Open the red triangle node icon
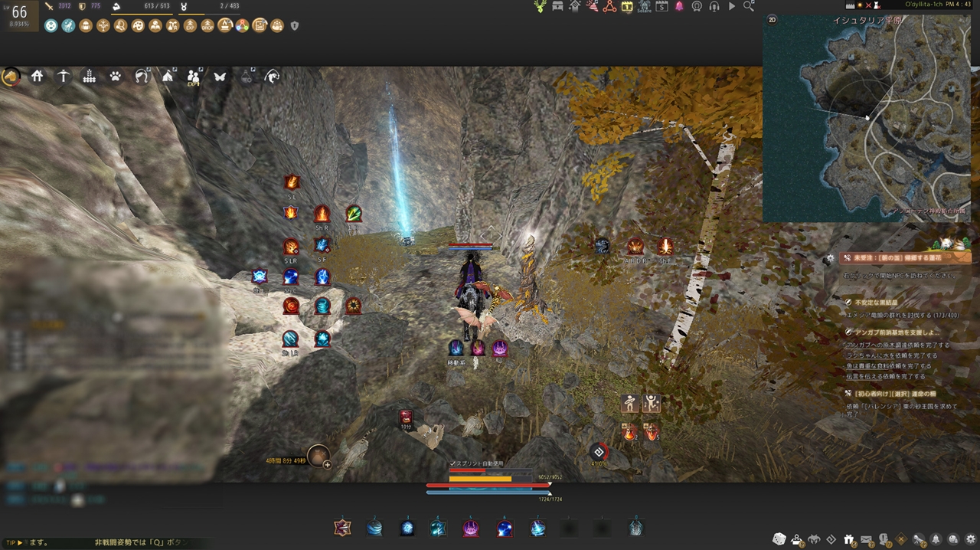 609,6
